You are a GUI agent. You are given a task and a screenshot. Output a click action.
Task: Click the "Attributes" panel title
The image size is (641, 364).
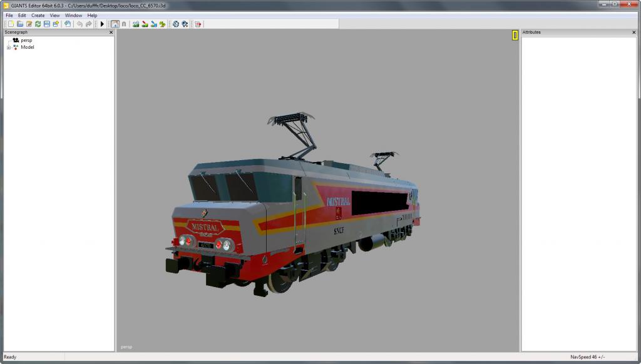(x=531, y=33)
